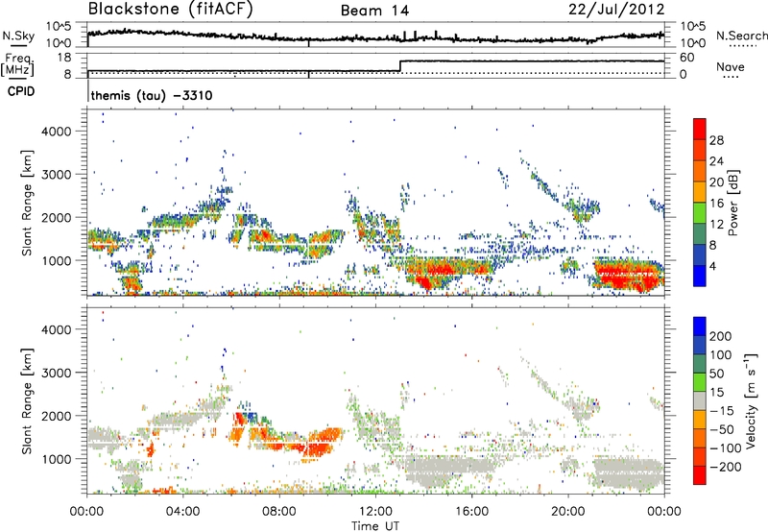Click the 'Blackstone (fitACF)' title text
The height and width of the screenshot is (532, 768).
coord(170,10)
